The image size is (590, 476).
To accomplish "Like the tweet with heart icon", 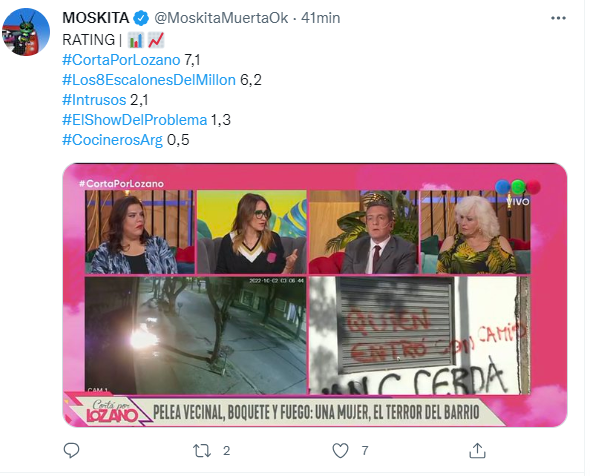I will coord(341,450).
